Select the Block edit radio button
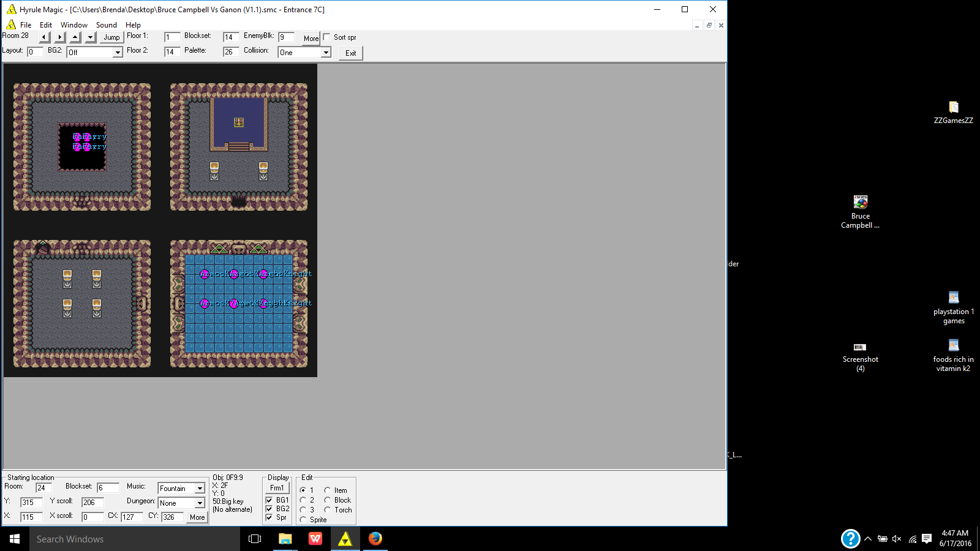This screenshot has width=980, height=551. (327, 500)
